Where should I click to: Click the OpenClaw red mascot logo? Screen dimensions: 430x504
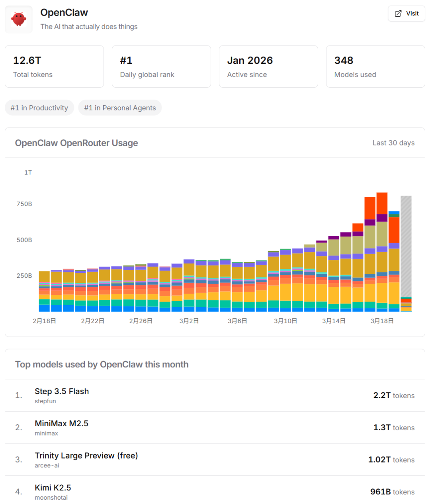19,19
